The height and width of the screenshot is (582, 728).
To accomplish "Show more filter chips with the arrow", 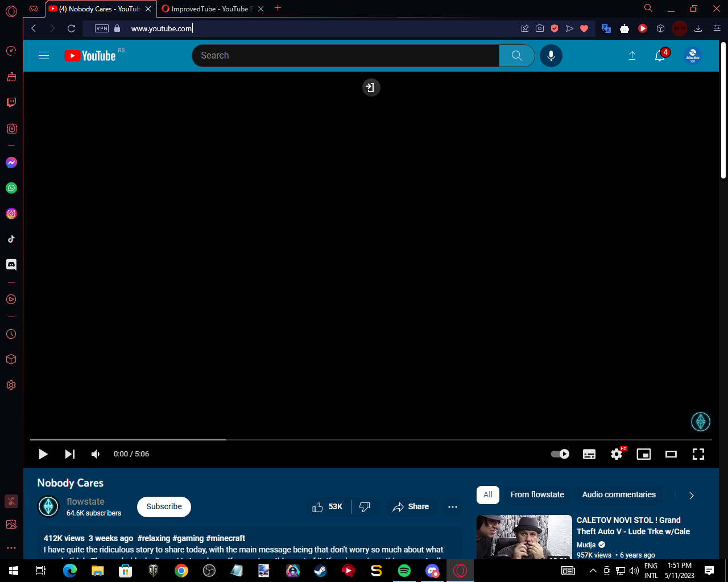I will click(692, 496).
